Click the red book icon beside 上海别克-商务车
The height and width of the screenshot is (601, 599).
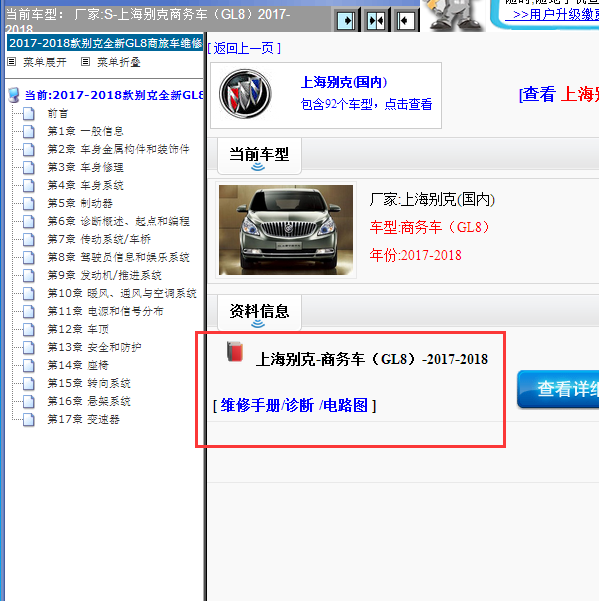(235, 351)
